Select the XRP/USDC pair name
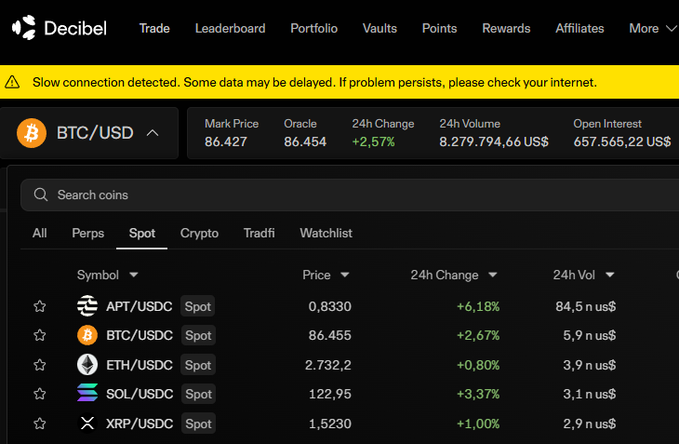This screenshot has width=679, height=444. (x=139, y=423)
